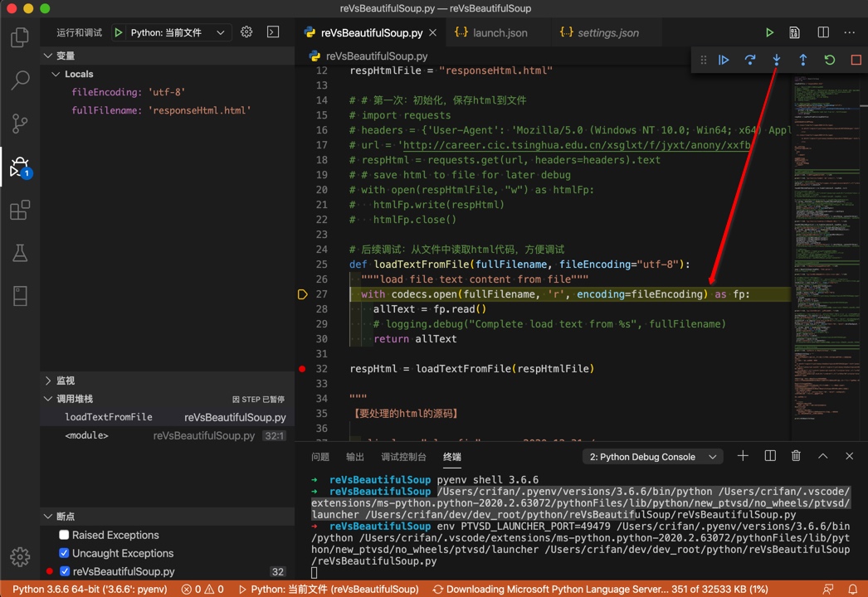This screenshot has height=597, width=868.
Task: Stop the debug session
Action: click(x=856, y=60)
